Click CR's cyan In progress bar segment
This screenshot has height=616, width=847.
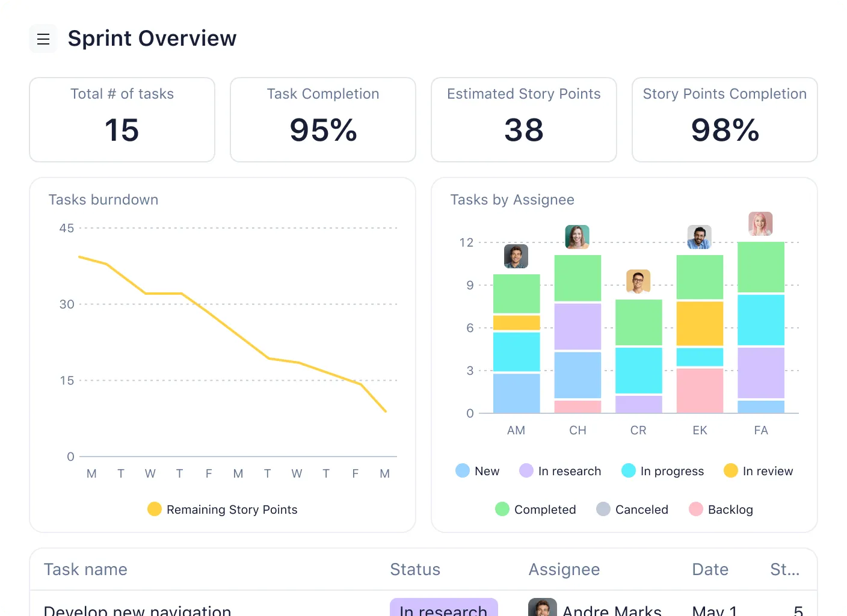pos(638,371)
